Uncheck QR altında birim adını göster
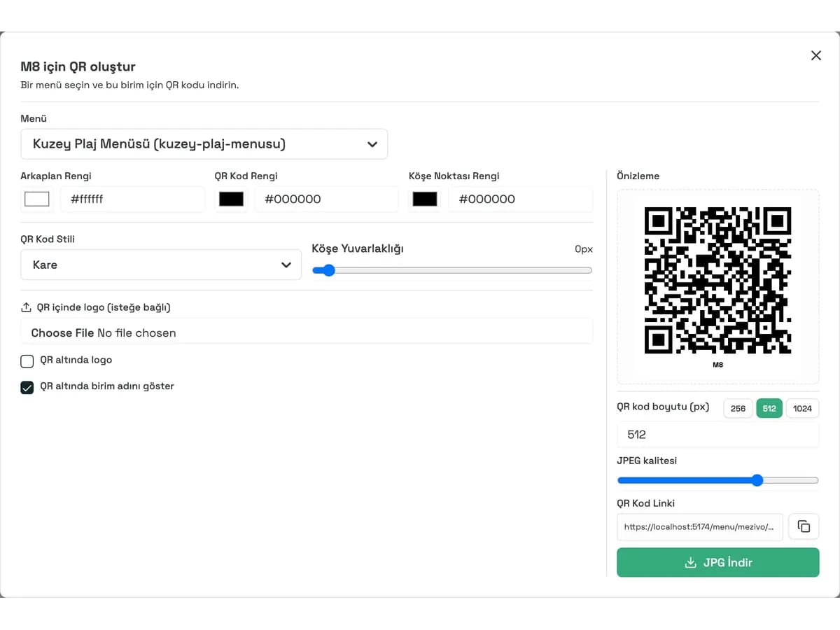840x630 pixels. (x=27, y=387)
